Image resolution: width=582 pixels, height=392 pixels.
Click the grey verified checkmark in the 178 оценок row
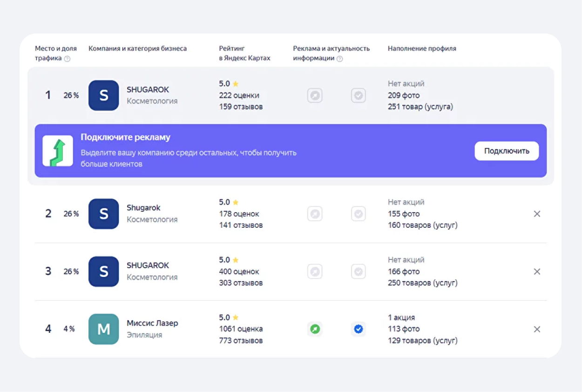tap(359, 214)
